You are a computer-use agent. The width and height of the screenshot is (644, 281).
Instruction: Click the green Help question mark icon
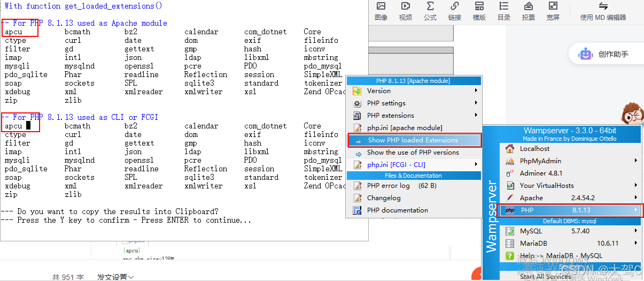pos(510,256)
